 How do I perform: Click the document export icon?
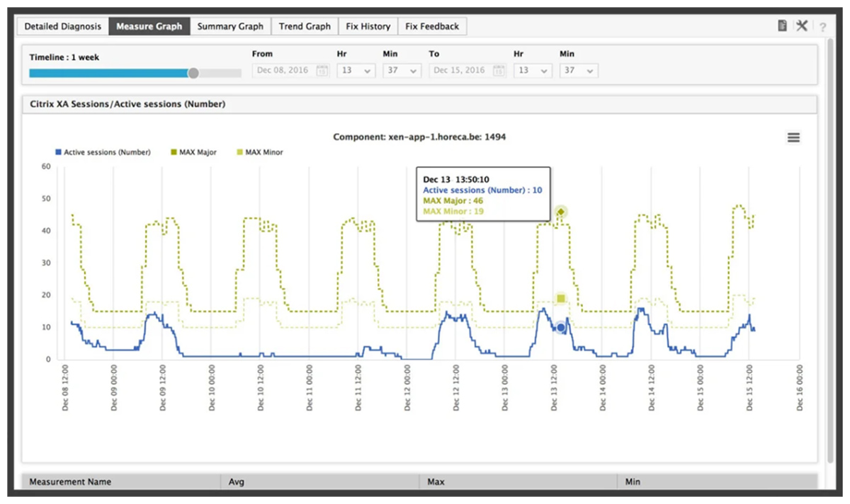pyautogui.click(x=782, y=26)
